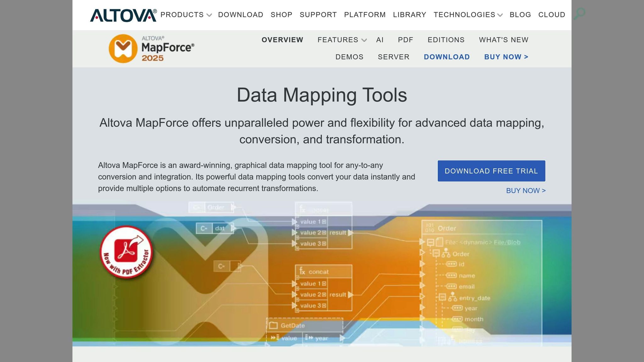Open the search magnifier icon
The width and height of the screenshot is (644, 362).
(x=579, y=14)
